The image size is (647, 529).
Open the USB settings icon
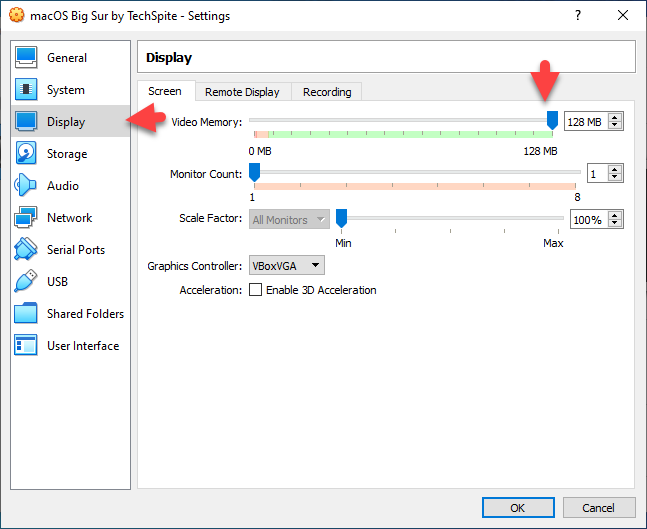(x=26, y=282)
